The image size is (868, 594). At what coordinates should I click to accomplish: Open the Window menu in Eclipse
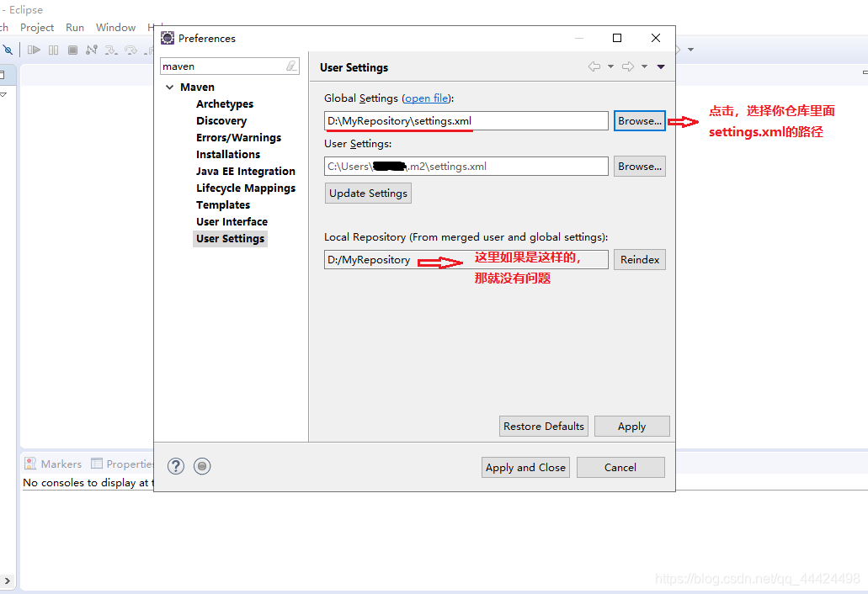pyautogui.click(x=115, y=27)
